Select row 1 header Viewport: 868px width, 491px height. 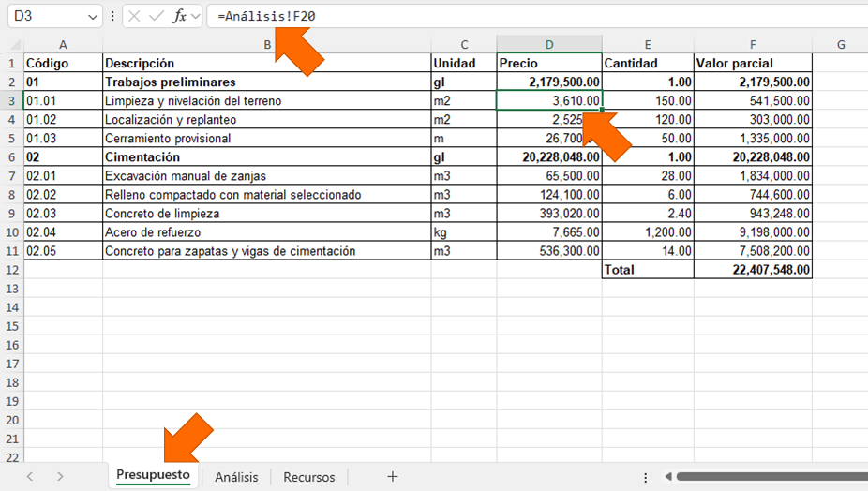point(11,63)
